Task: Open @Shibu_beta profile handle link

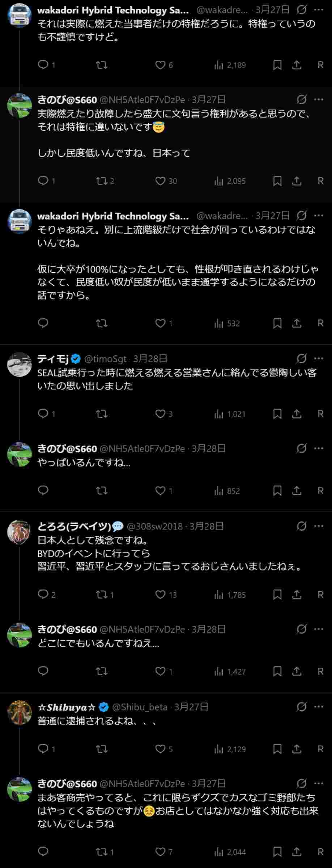Action: pyautogui.click(x=140, y=707)
